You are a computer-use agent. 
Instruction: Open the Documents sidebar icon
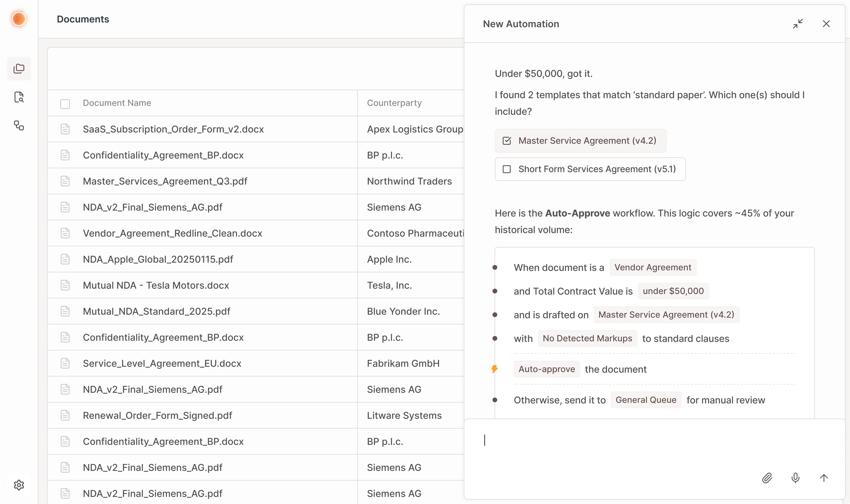tap(19, 69)
